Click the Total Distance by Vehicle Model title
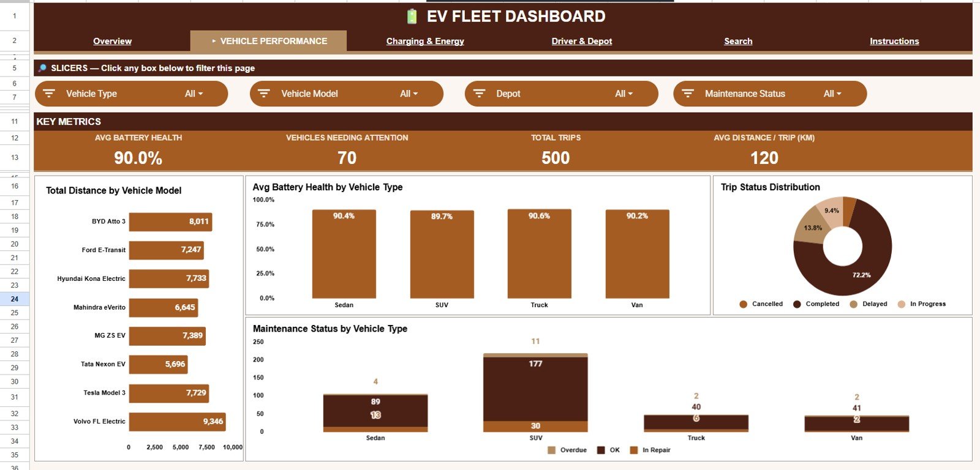The image size is (980, 470). point(113,190)
